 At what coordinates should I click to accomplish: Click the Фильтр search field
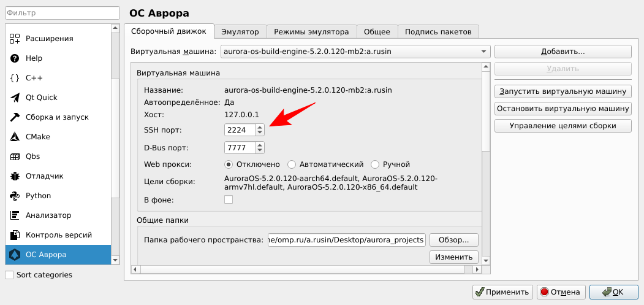tap(61, 12)
